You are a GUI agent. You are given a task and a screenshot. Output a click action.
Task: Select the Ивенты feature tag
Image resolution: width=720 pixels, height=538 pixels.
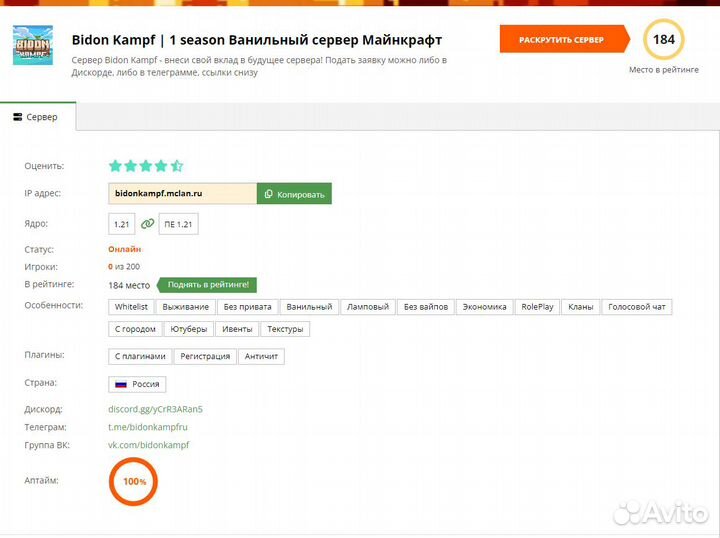point(237,329)
